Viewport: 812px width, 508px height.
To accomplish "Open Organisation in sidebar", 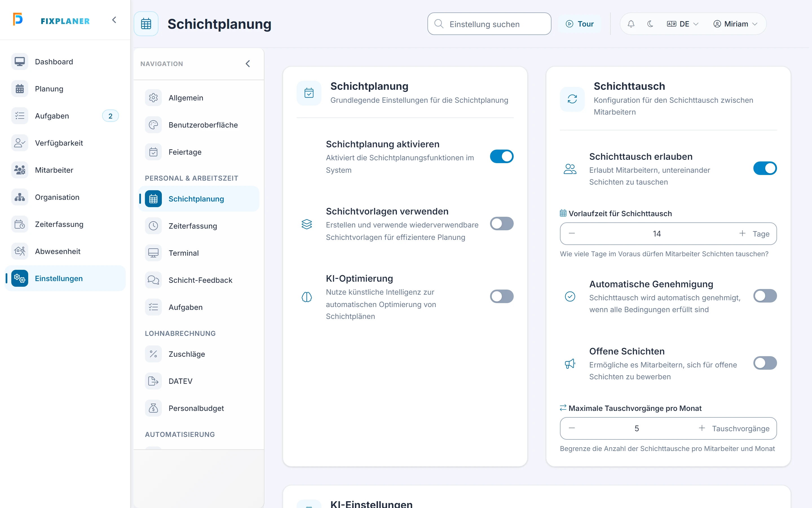I will coord(65,197).
